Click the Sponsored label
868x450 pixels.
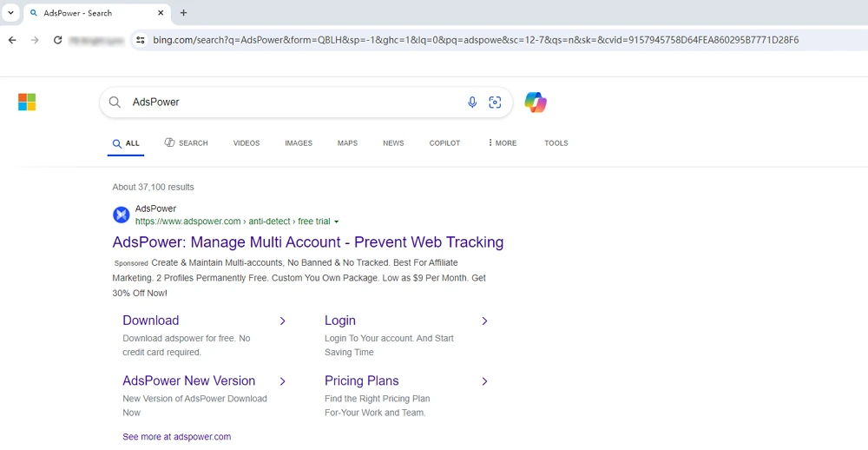(x=131, y=263)
